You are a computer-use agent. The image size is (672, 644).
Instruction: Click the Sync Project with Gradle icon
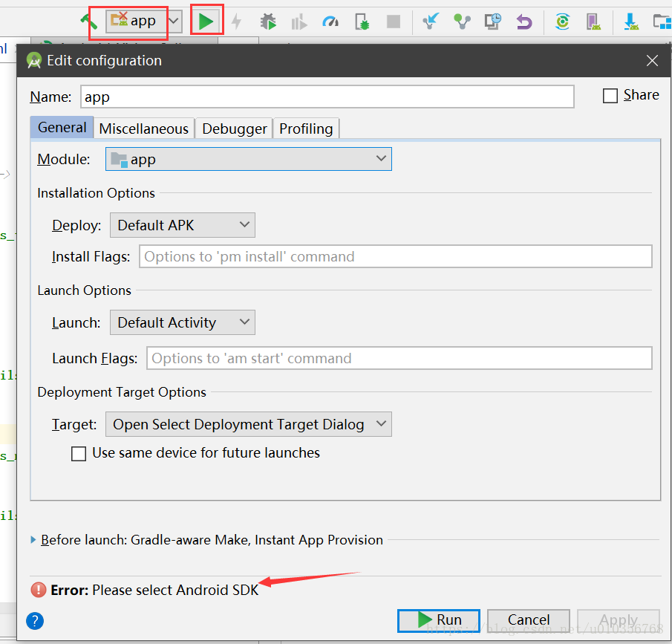[562, 21]
